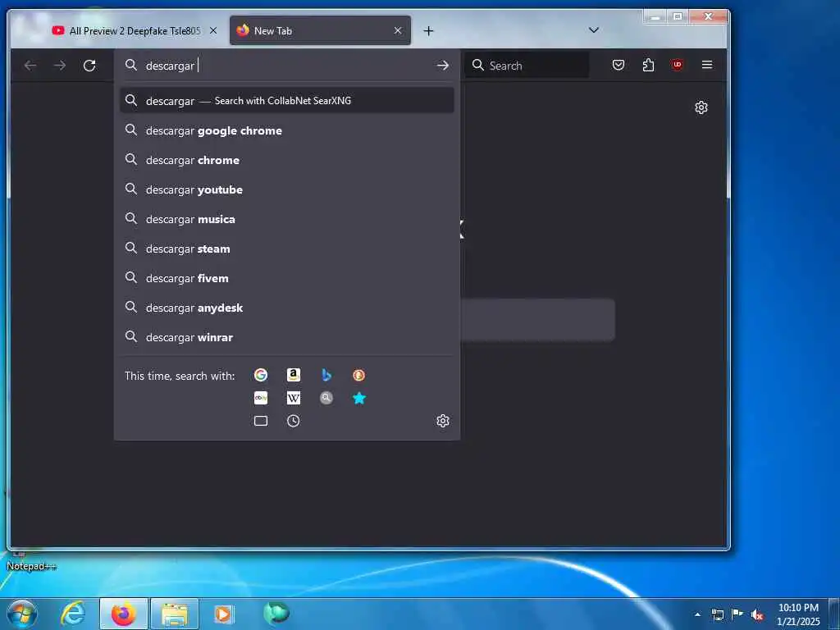Show hidden system tray icons

(x=697, y=614)
